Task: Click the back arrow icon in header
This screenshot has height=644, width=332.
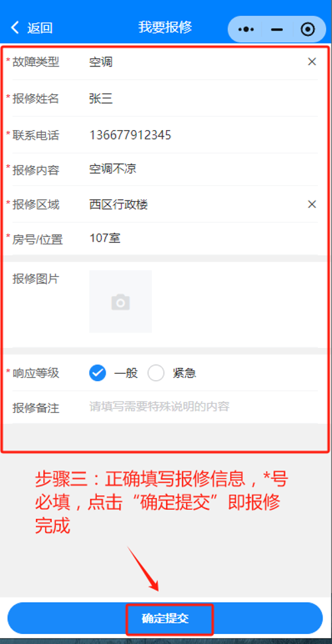Action: tap(15, 28)
